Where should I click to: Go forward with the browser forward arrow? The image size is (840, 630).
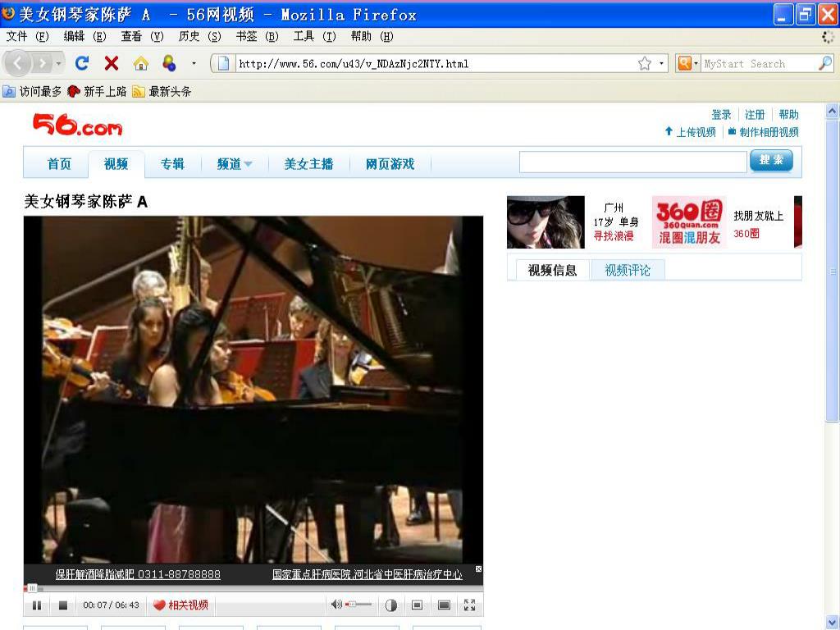click(42, 64)
